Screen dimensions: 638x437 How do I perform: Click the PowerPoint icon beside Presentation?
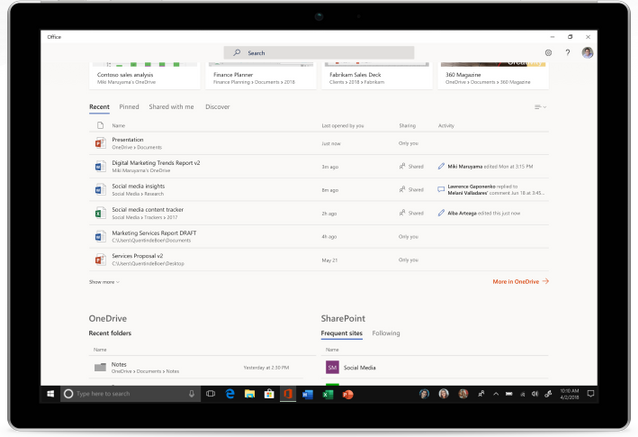click(100, 143)
